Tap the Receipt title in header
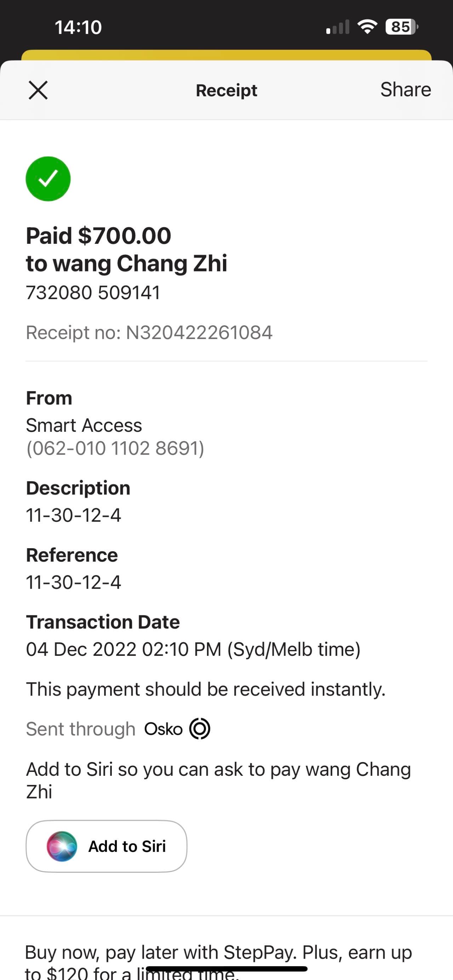 (226, 91)
